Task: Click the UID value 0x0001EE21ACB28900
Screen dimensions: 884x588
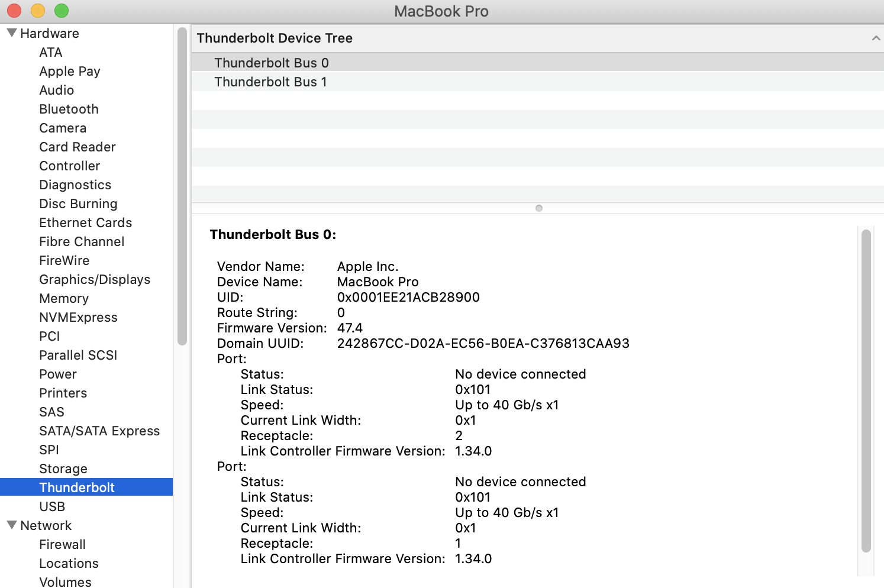Action: [x=408, y=297]
